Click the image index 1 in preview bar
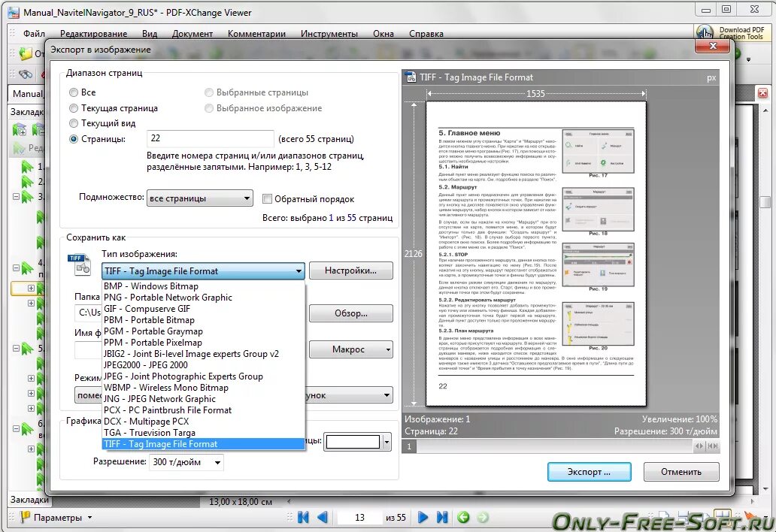This screenshot has height=532, width=776. (x=409, y=446)
